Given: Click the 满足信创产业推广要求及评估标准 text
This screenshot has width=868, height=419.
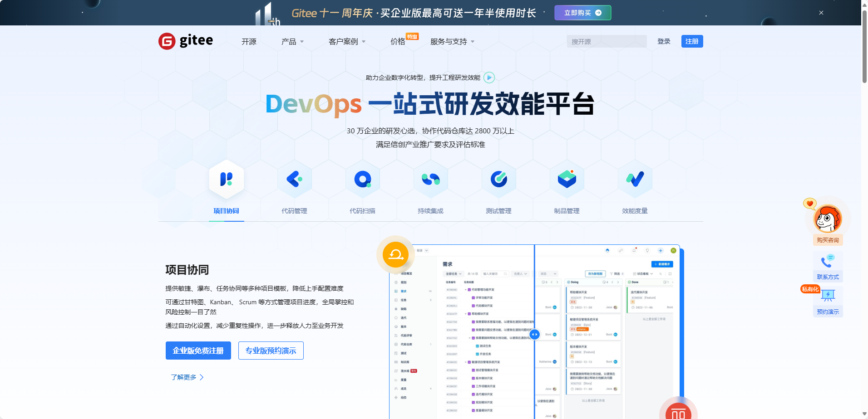Looking at the screenshot, I should click(430, 144).
